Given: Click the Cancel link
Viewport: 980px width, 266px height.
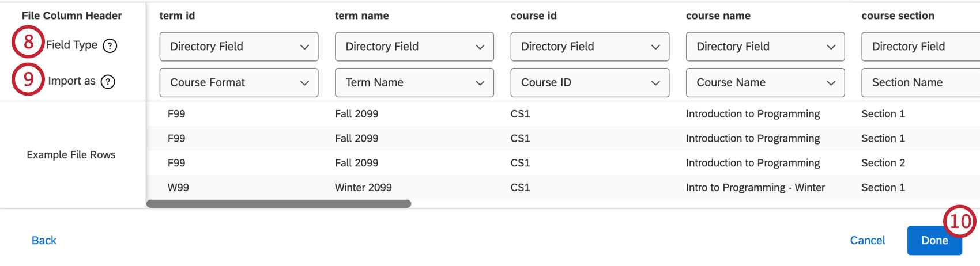Looking at the screenshot, I should pos(867,241).
